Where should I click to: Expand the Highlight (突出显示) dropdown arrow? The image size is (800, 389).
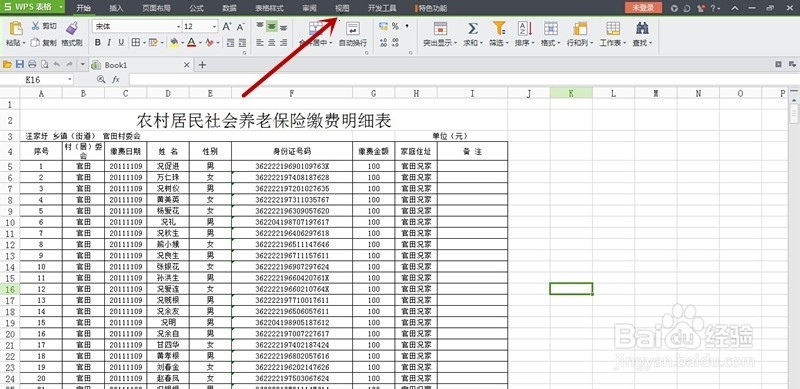pyautogui.click(x=455, y=43)
